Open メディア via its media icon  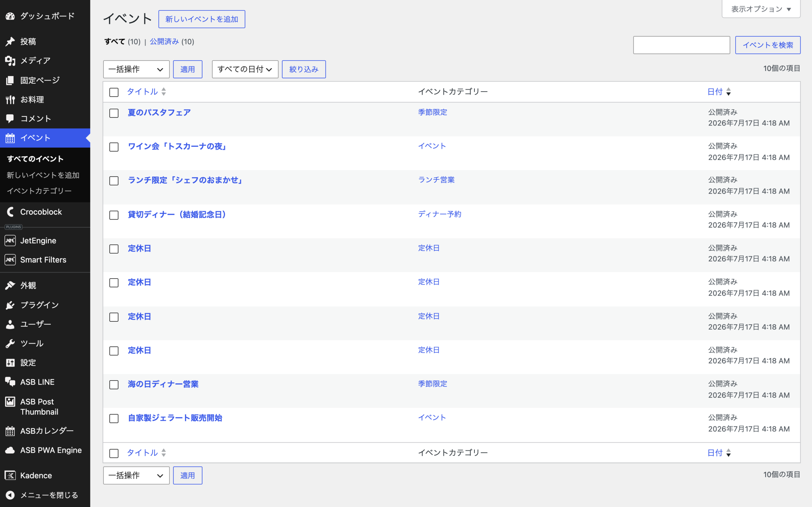(10, 61)
